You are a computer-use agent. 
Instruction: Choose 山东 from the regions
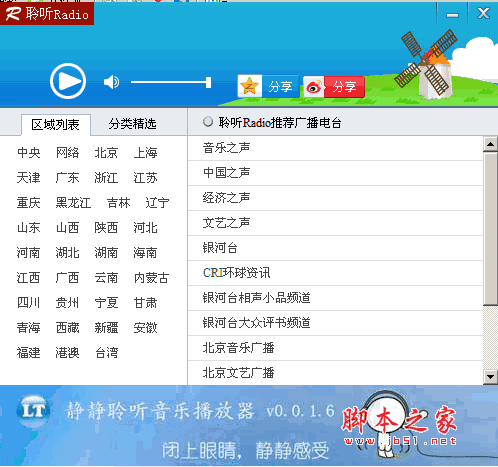click(x=29, y=228)
